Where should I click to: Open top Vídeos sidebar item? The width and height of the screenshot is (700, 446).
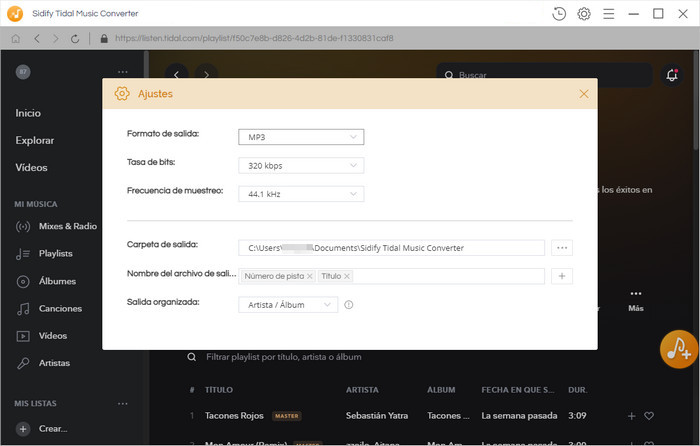pyautogui.click(x=31, y=167)
